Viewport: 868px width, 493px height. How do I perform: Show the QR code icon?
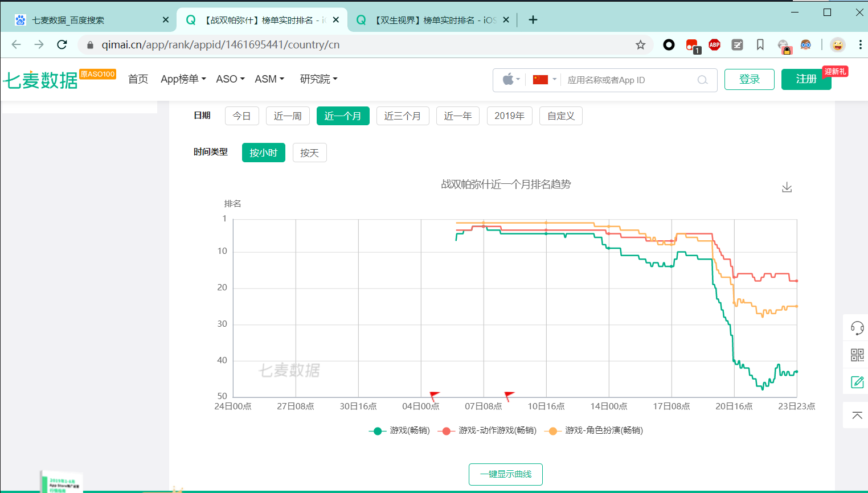click(857, 355)
